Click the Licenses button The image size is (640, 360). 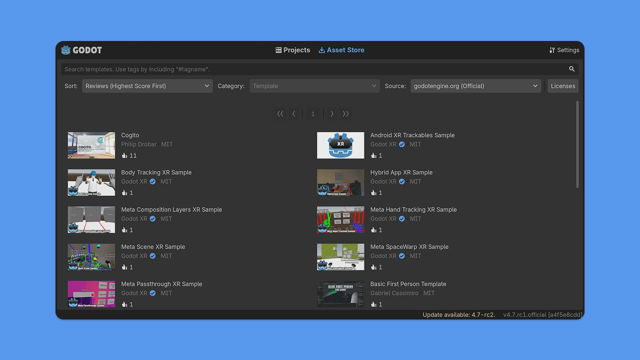coord(563,86)
